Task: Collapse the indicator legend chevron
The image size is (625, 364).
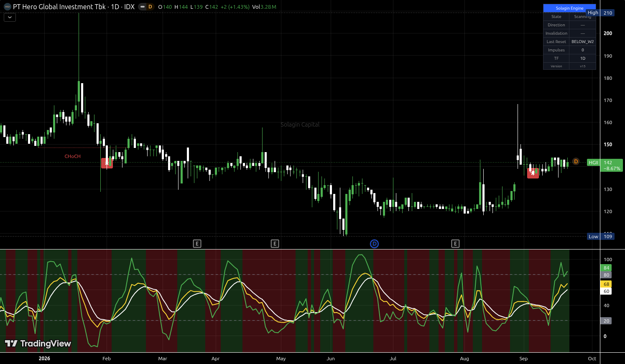Action: point(10,18)
